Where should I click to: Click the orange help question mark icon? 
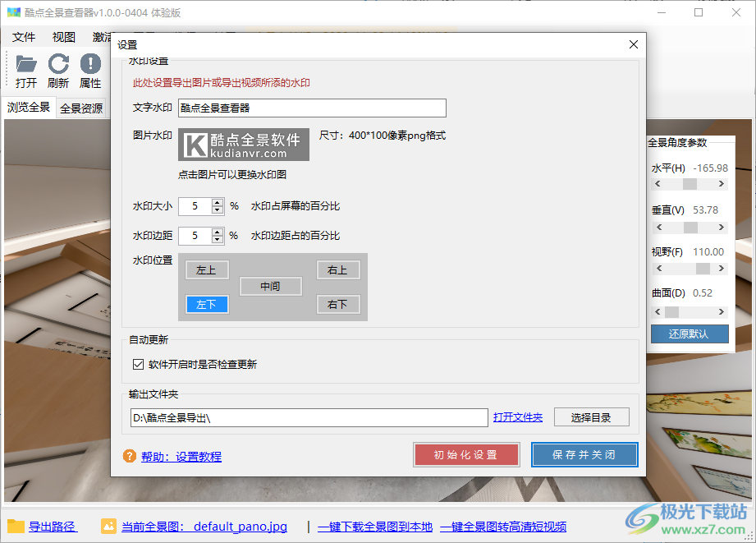pyautogui.click(x=129, y=456)
